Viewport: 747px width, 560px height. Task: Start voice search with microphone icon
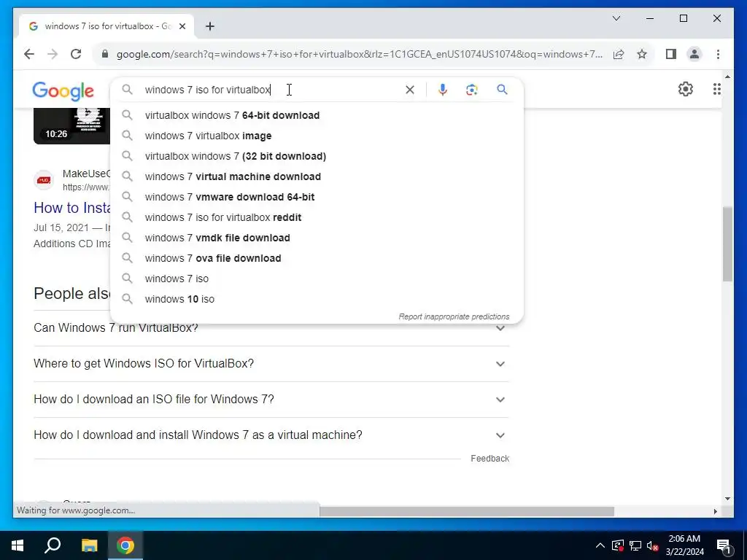coord(443,90)
